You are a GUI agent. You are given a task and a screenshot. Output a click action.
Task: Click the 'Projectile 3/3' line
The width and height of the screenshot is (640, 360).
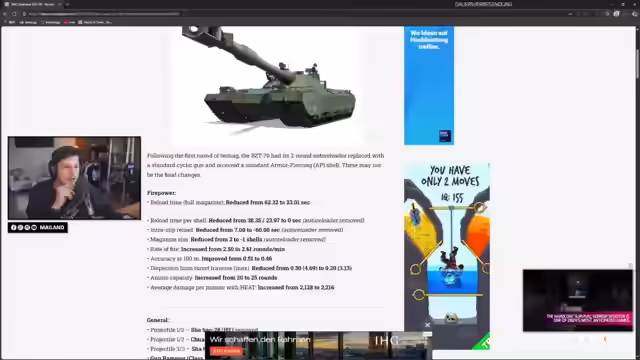(x=176, y=349)
